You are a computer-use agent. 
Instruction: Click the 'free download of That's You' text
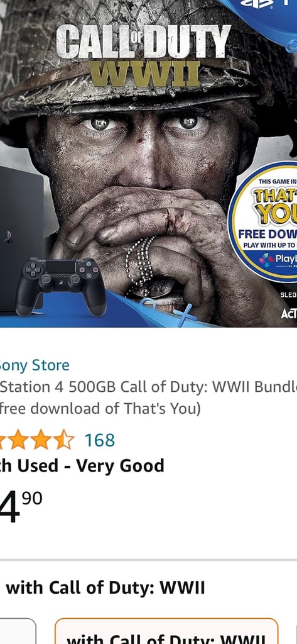100,409
